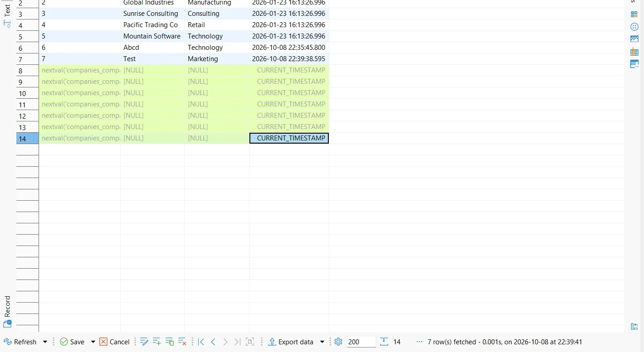
Task: Go to the next row arrow
Action: pyautogui.click(x=225, y=342)
